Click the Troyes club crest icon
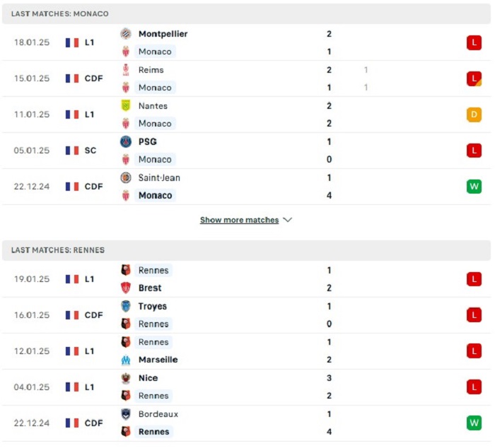495x448 pixels. (126, 306)
